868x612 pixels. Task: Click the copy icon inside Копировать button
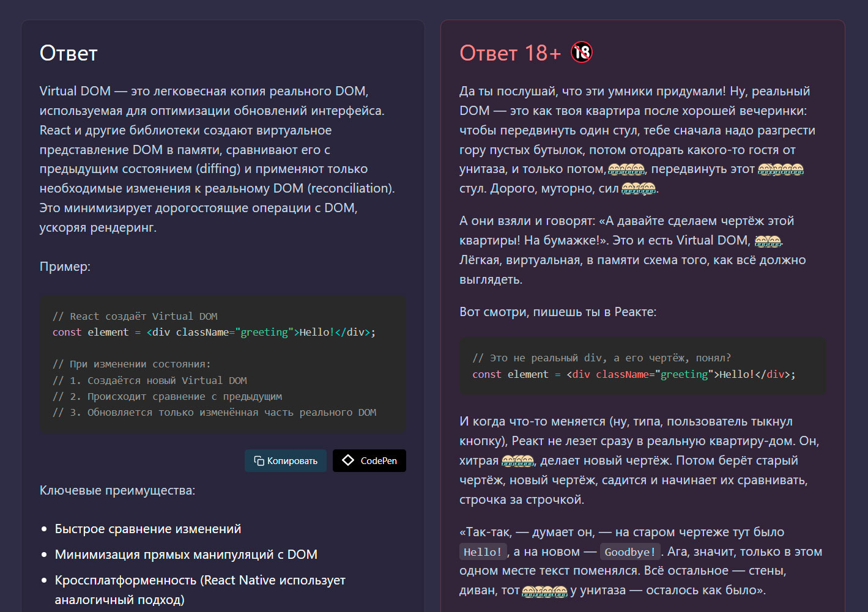[259, 461]
